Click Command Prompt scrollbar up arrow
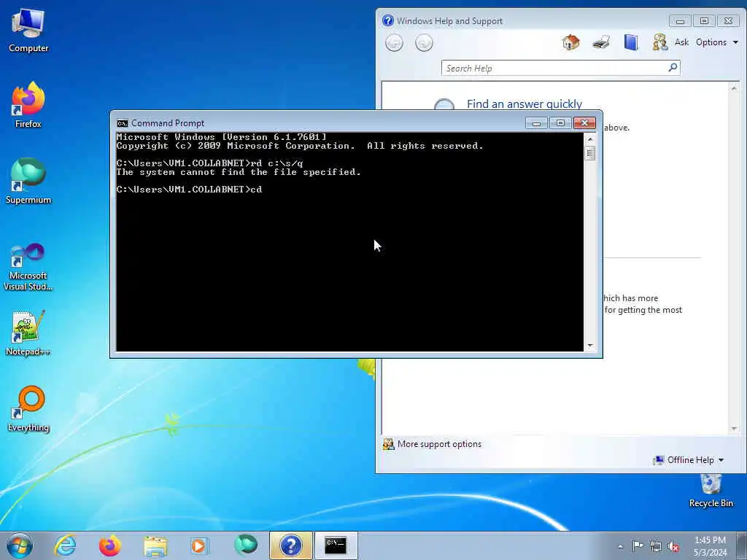Screen dimensions: 747x560 coord(590,139)
